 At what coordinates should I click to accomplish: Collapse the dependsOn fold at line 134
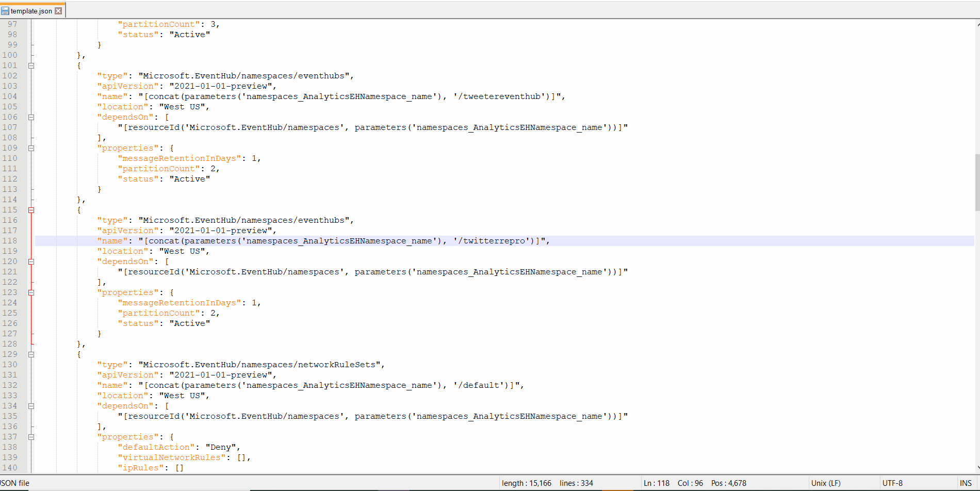coord(31,406)
